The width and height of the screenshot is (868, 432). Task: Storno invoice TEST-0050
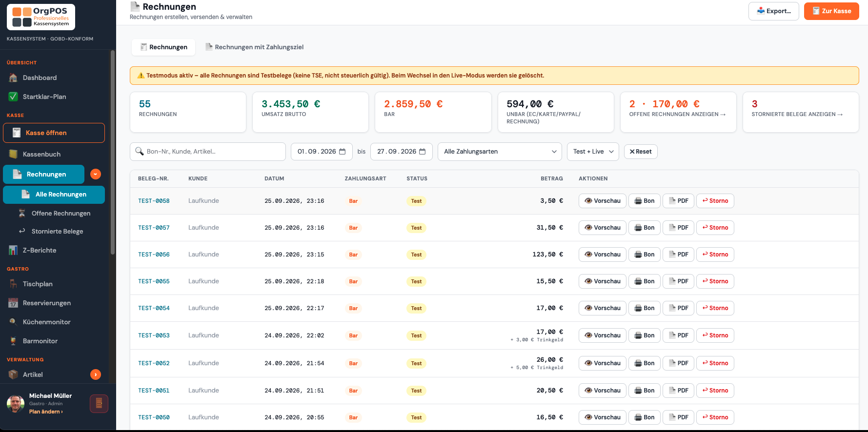[715, 417]
